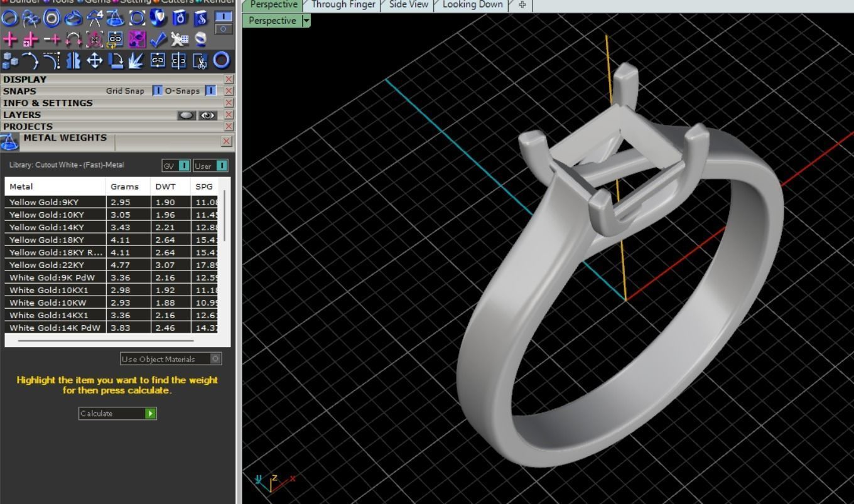Viewport: 854px width, 504px height.
Task: Add a new view with plus tab
Action: coord(522,5)
